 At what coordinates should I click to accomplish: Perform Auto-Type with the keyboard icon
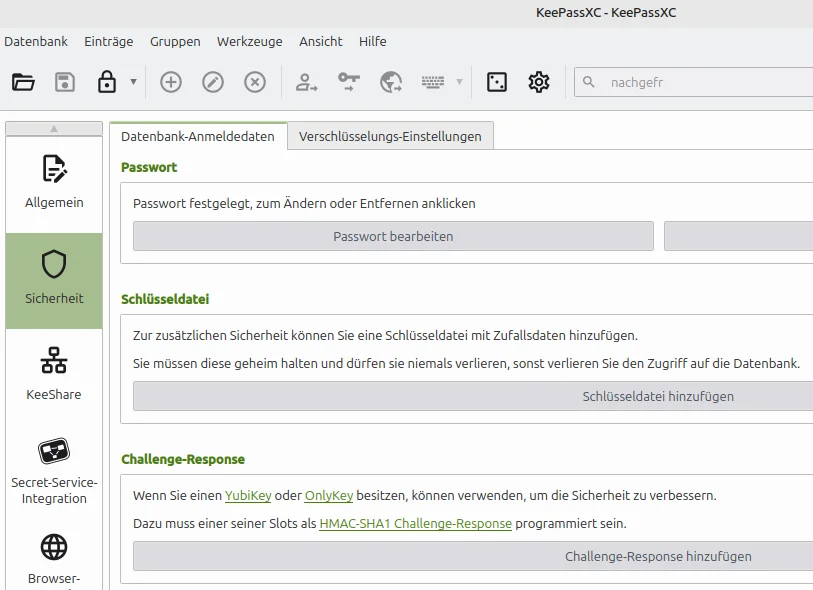433,82
